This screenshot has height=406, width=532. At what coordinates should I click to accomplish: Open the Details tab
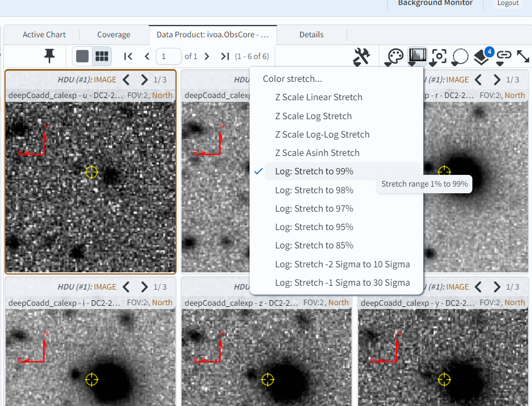(311, 34)
